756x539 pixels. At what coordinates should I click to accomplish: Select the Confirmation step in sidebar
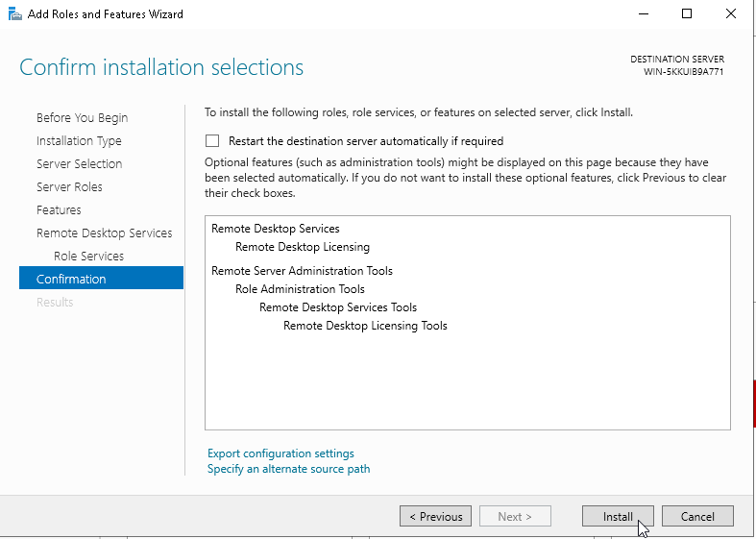tap(71, 280)
